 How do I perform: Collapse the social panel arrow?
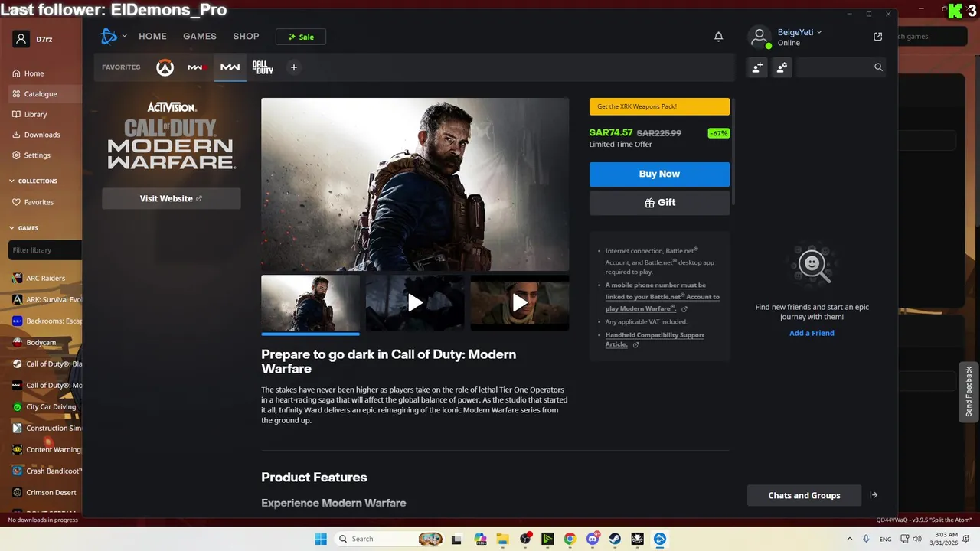[874, 495]
